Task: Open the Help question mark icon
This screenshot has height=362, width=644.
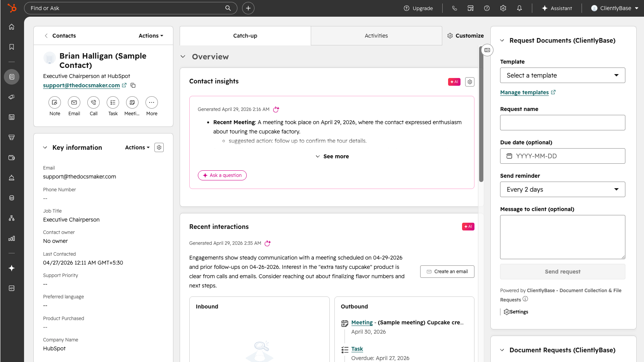Action: [487, 8]
